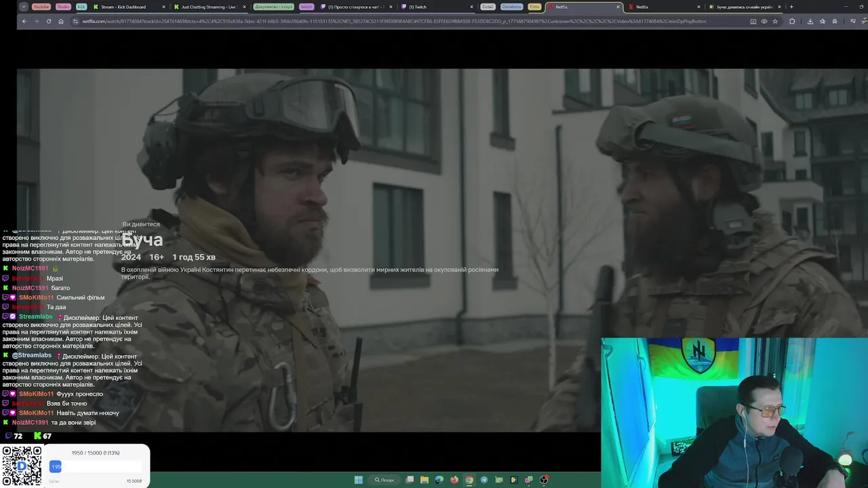The image size is (868, 488).
Task: Click the QR code donation image
Action: (21, 466)
